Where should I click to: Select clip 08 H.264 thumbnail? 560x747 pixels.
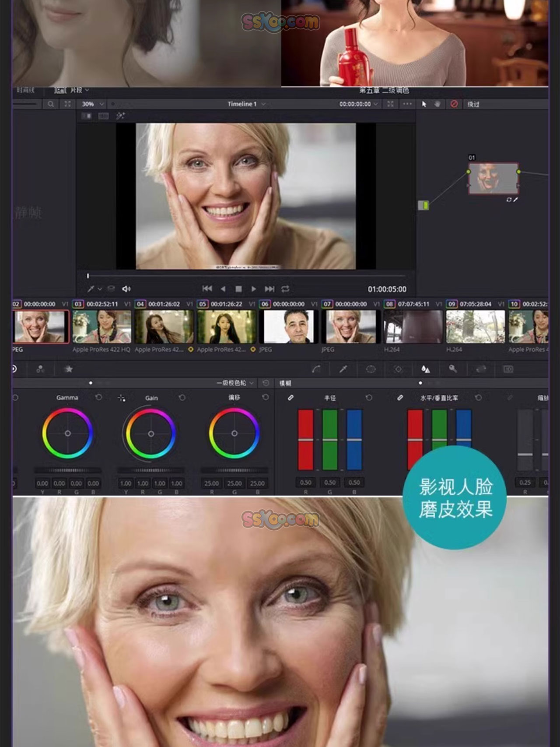coord(413,327)
